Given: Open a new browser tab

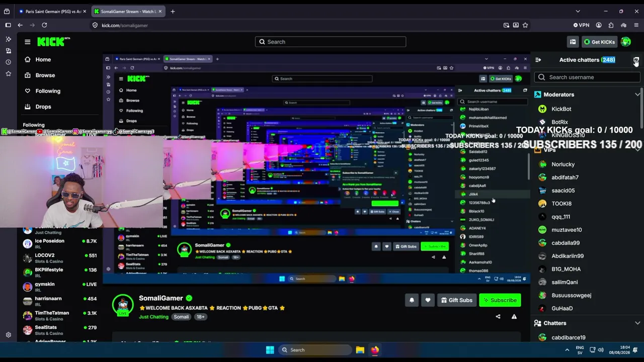Looking at the screenshot, I should tap(173, 11).
